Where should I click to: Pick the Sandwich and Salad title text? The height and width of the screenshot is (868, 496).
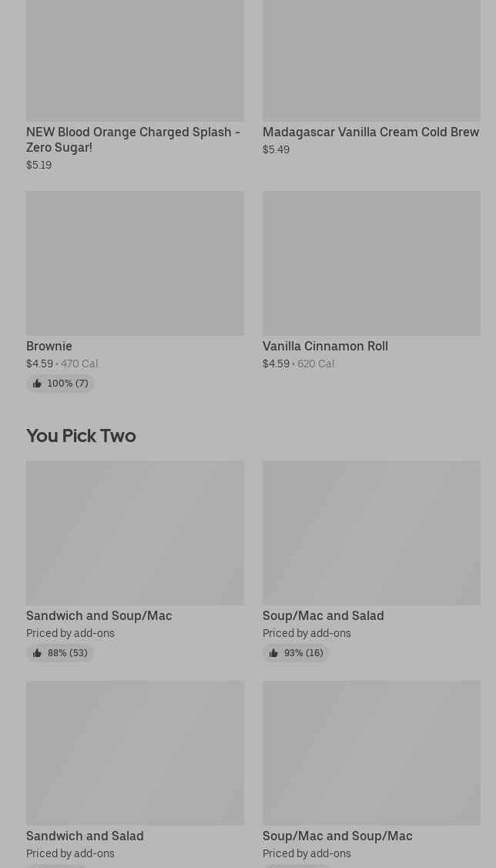click(x=85, y=836)
